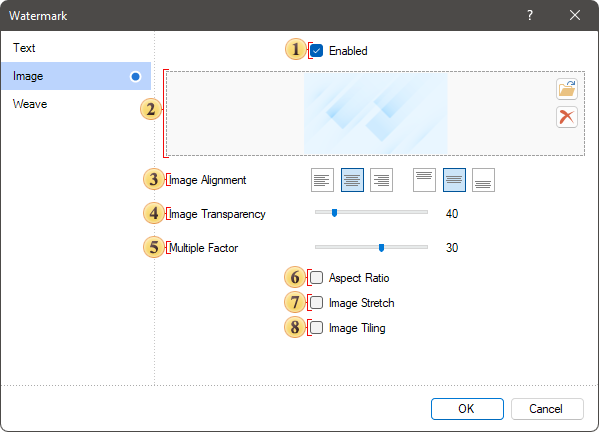Tick the Image Stretch checkbox

(x=316, y=303)
